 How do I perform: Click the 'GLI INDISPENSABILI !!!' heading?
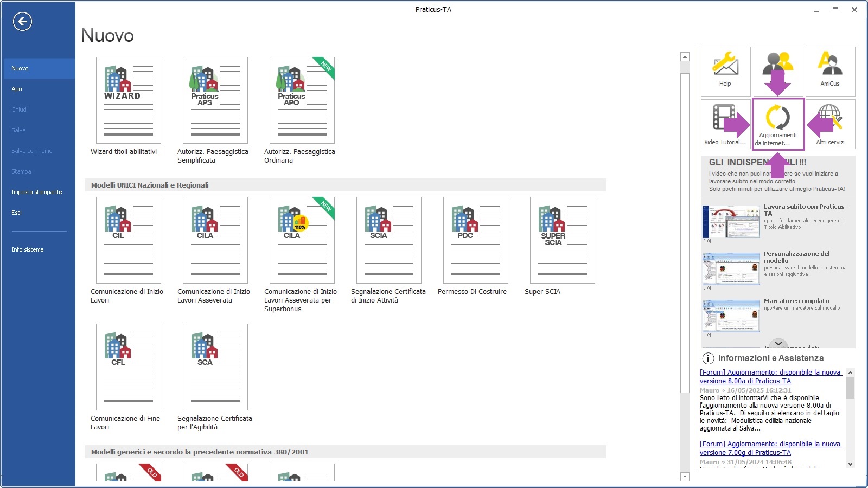pyautogui.click(x=757, y=162)
